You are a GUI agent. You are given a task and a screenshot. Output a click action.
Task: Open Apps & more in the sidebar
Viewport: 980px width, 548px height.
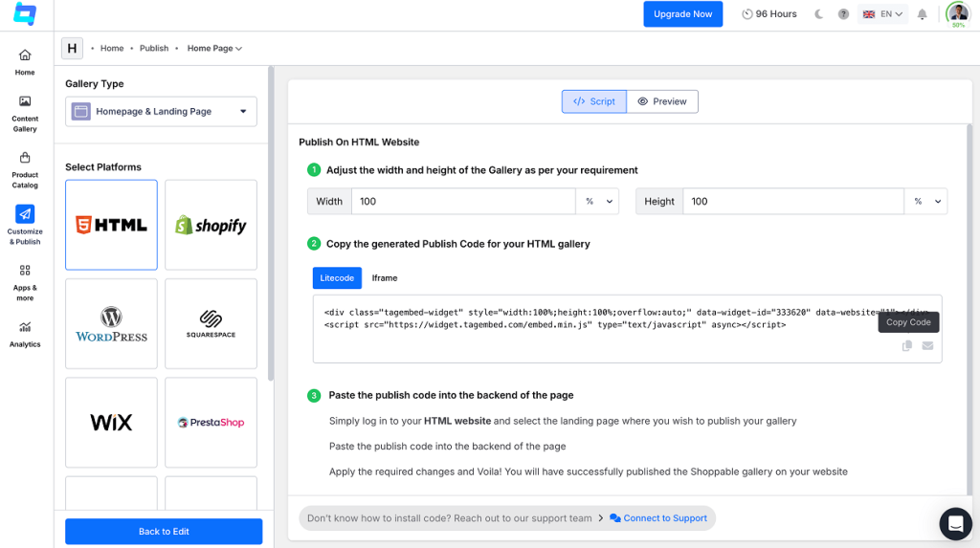click(25, 282)
